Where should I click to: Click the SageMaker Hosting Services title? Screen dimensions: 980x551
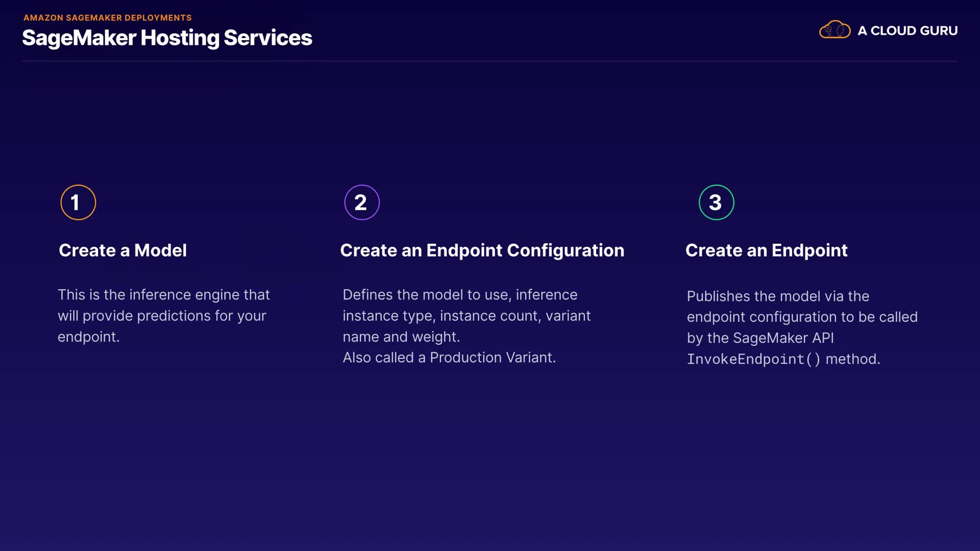[x=167, y=38]
